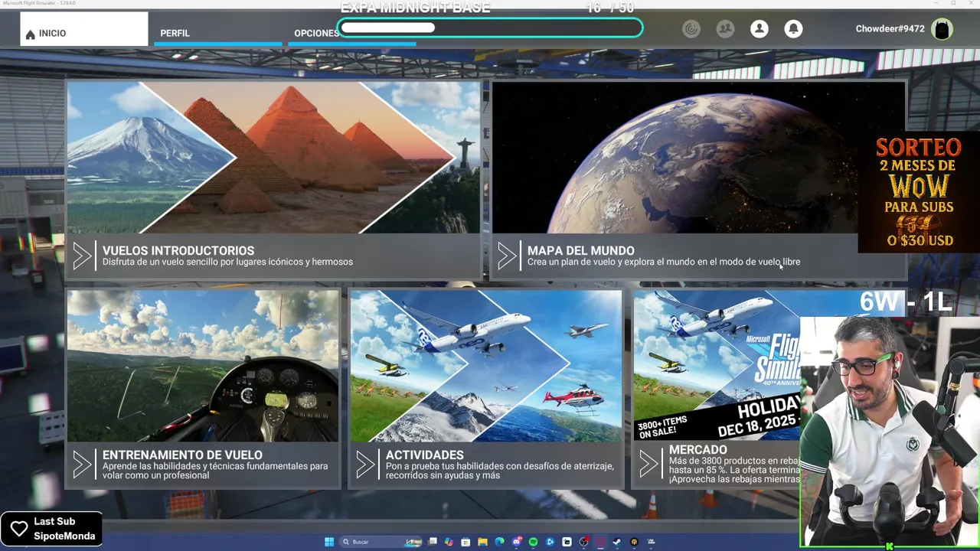The image size is (980, 551).
Task: Open the Windows Start button
Action: pos(329,542)
